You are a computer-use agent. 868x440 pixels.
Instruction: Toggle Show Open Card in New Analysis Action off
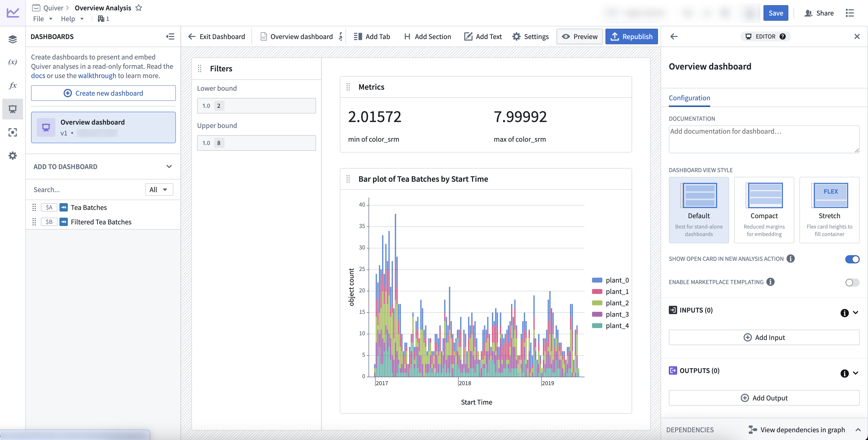(x=852, y=259)
